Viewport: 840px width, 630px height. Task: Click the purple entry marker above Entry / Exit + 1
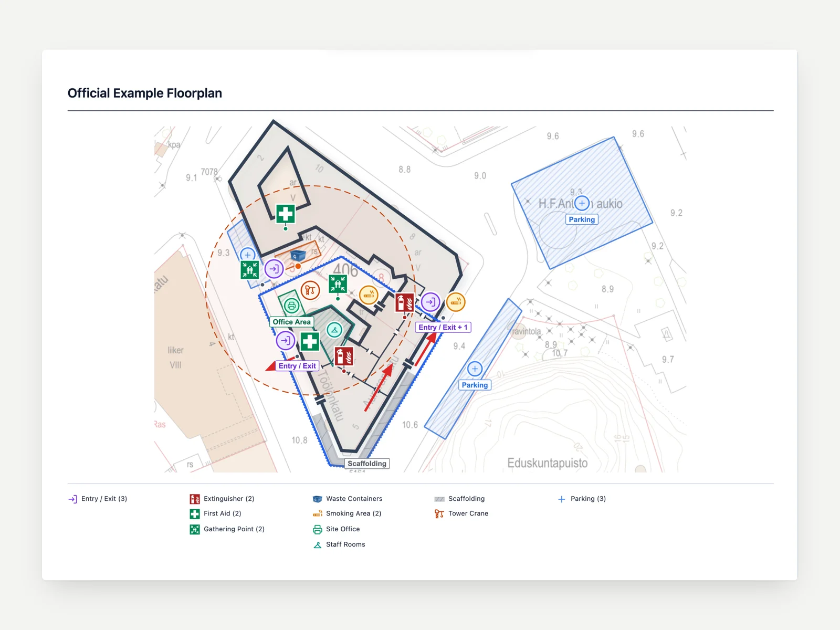(x=430, y=302)
